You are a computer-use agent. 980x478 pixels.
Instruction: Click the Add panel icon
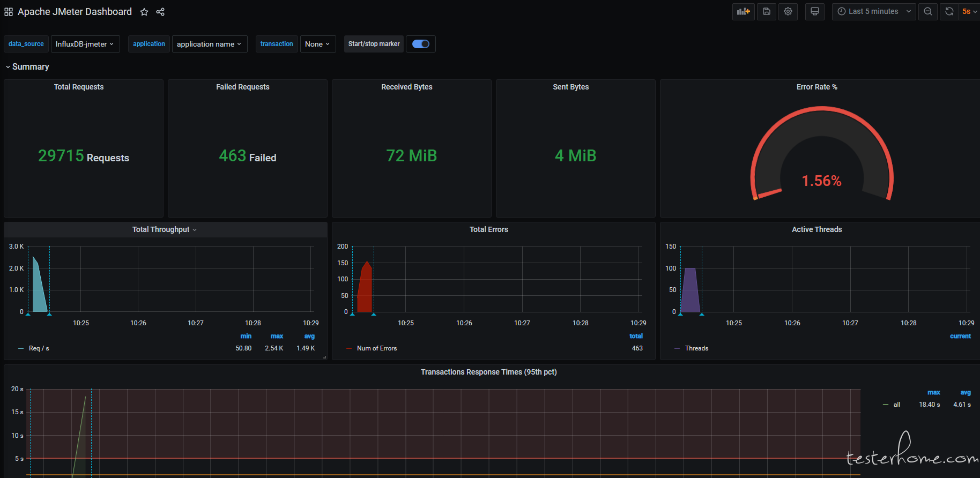click(743, 11)
